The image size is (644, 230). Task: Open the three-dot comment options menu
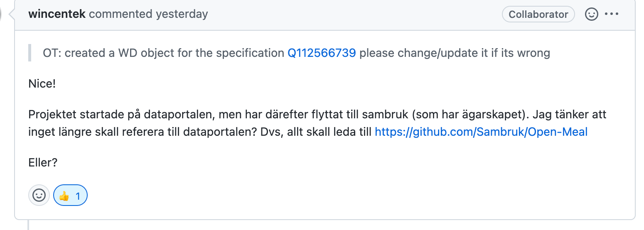point(612,14)
